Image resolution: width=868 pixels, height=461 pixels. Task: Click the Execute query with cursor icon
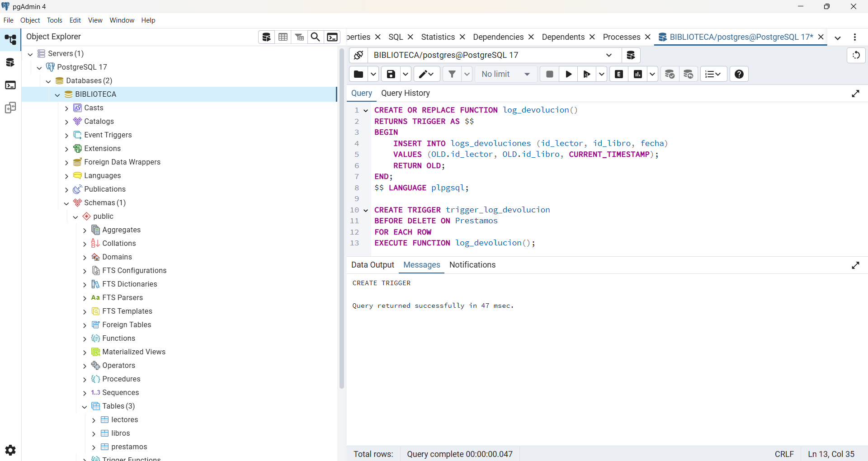(x=587, y=74)
